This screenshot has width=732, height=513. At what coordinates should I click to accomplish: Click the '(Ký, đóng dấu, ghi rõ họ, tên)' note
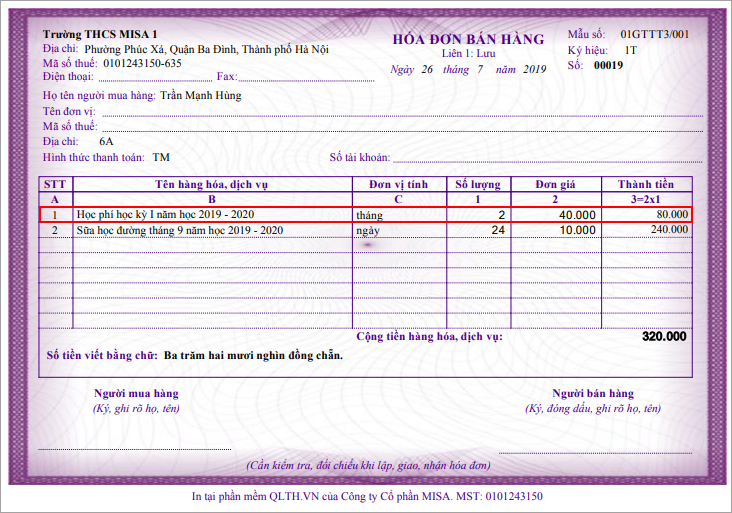coord(593,409)
